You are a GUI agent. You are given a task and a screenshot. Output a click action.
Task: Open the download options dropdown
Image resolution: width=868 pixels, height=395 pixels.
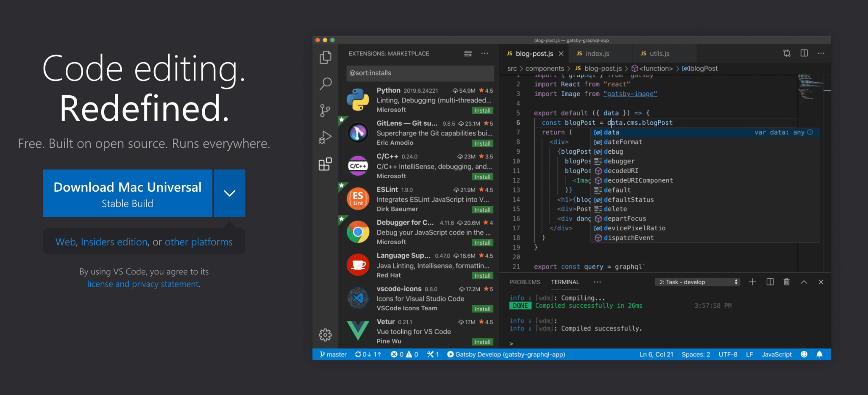229,193
